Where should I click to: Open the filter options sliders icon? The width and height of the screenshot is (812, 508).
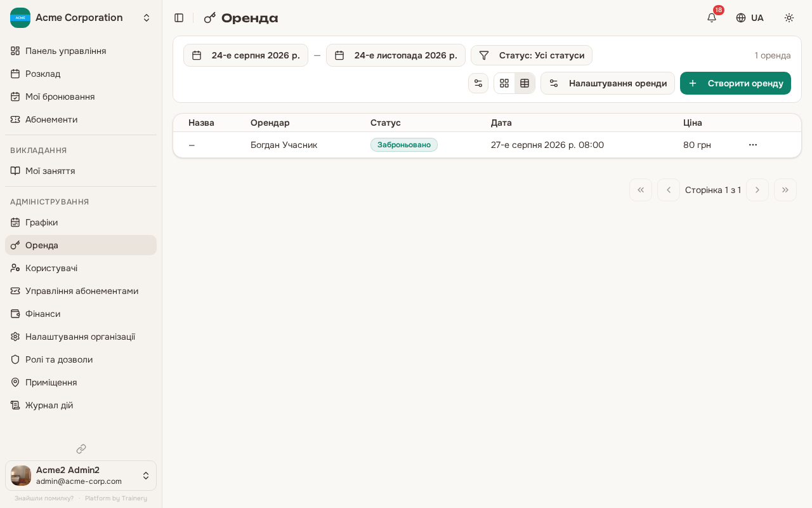click(478, 83)
